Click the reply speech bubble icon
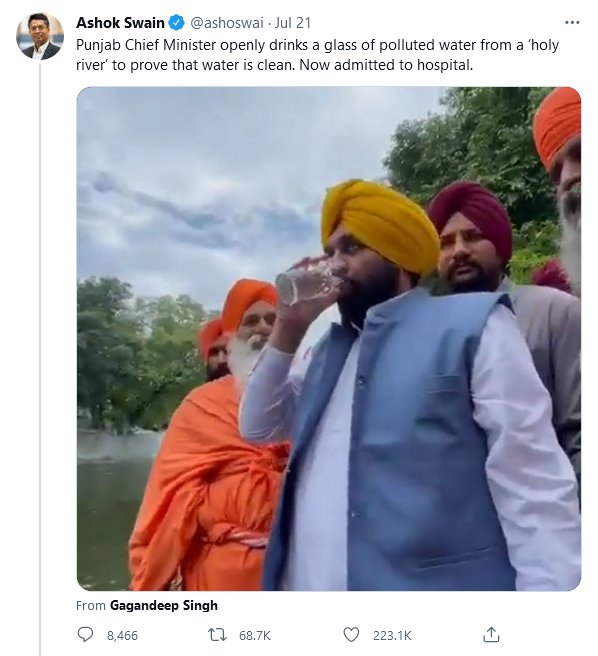This screenshot has width=598, height=656. click(x=85, y=635)
